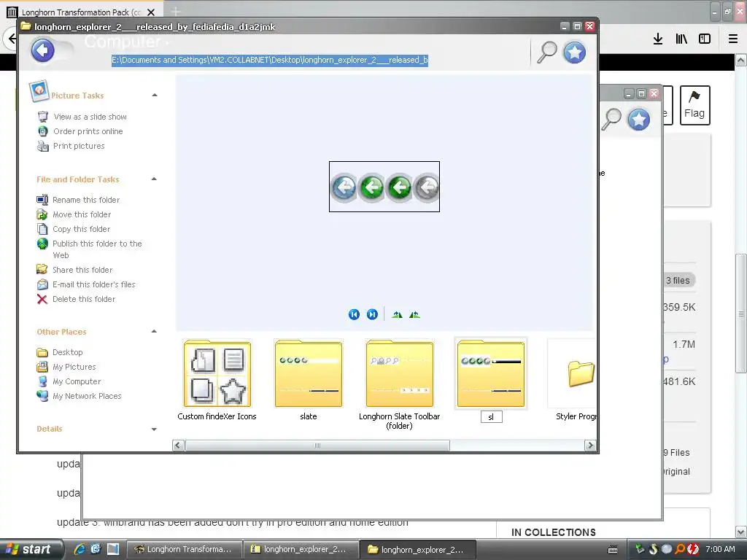The height and width of the screenshot is (560, 747).
Task: Open browser downloads arrow icon
Action: point(658,39)
